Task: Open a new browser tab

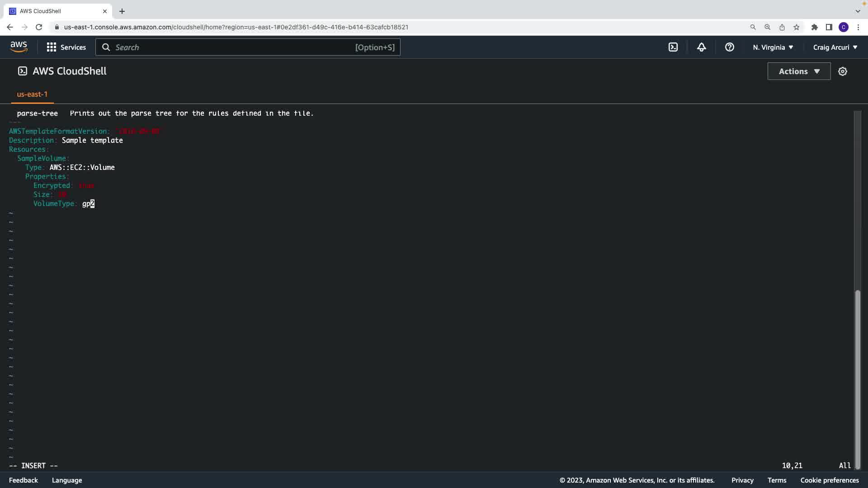Action: coord(122,11)
